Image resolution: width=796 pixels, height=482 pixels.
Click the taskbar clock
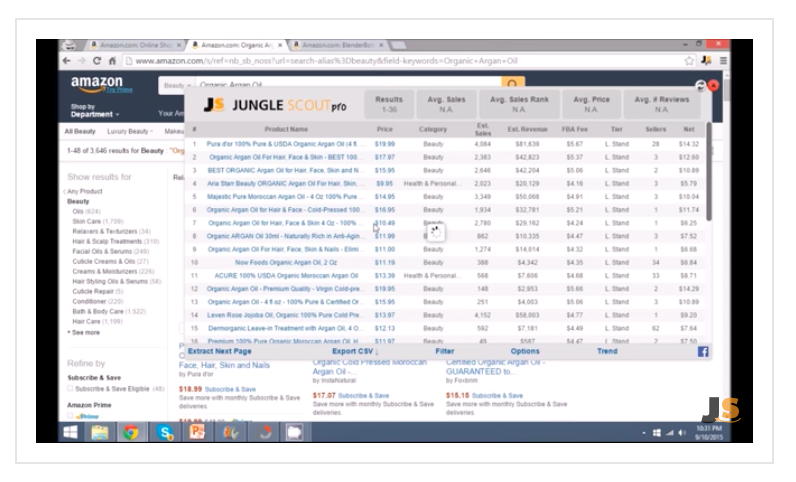tap(709, 433)
